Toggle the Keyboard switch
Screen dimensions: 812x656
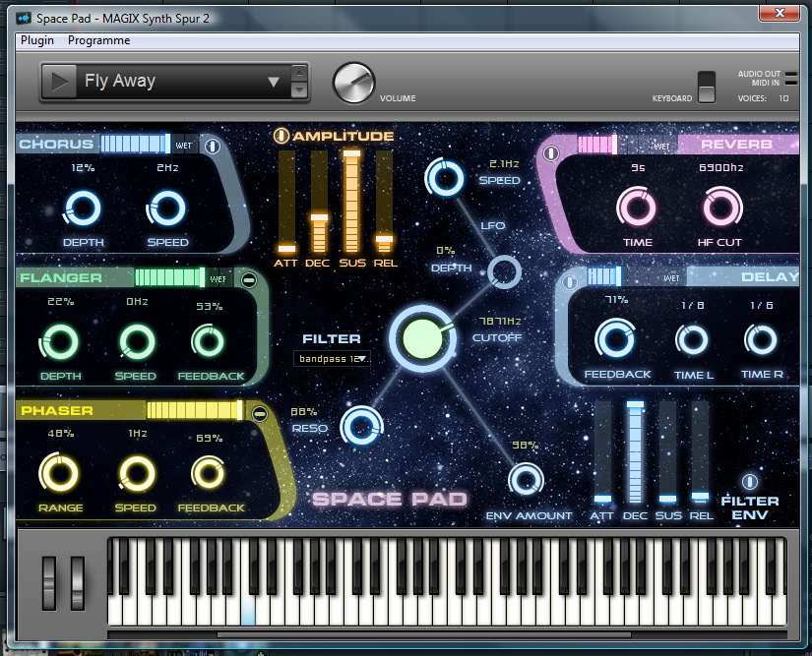pos(707,87)
